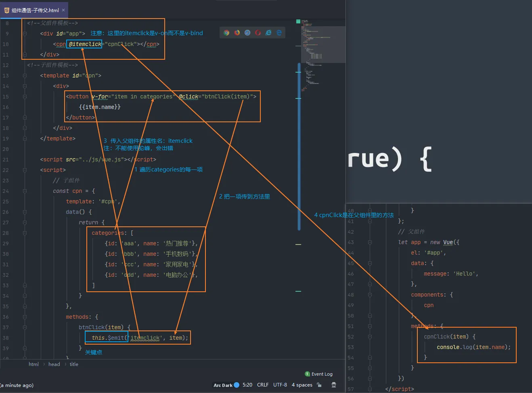Open page preview in Edge browser
The width and height of the screenshot is (532, 393).
coord(279,33)
